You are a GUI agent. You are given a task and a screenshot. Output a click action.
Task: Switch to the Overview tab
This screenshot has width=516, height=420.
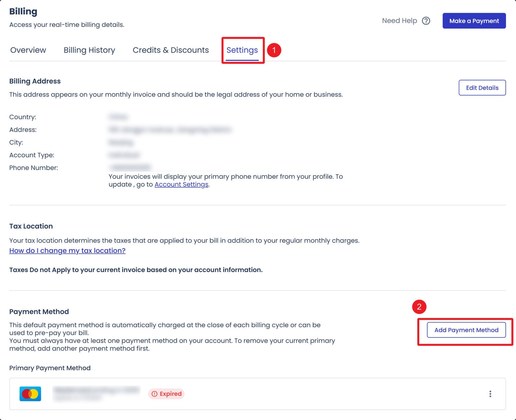28,50
